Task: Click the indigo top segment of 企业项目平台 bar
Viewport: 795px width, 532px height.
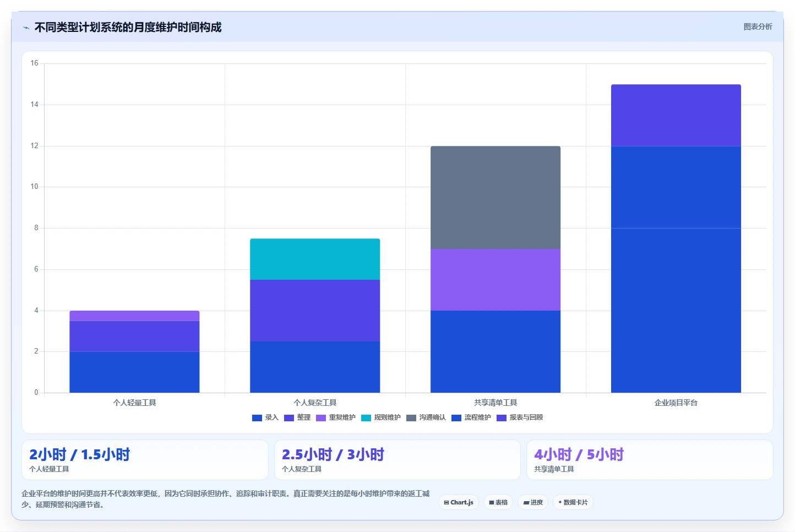Action: pyautogui.click(x=676, y=115)
